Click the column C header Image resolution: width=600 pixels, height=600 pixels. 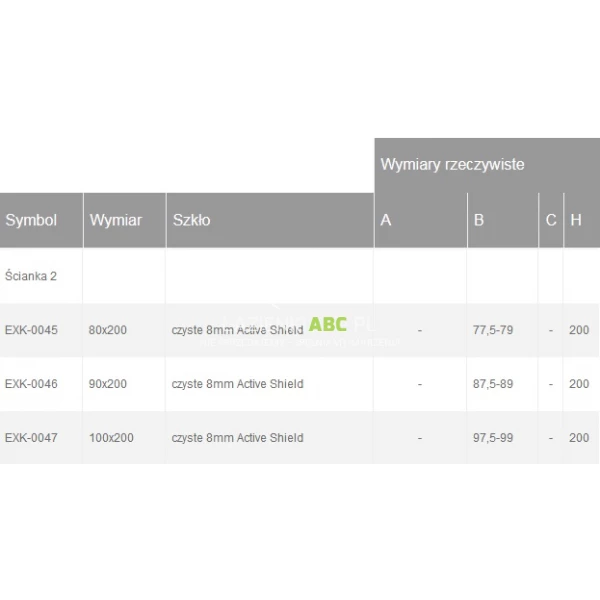pos(551,220)
